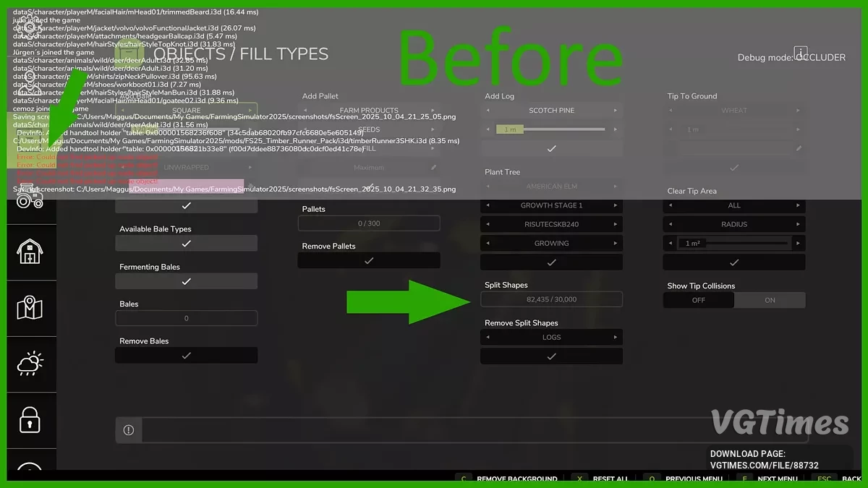This screenshot has width=868, height=488.
Task: Click the Objects / Fill Types header icon
Action: coord(129,54)
